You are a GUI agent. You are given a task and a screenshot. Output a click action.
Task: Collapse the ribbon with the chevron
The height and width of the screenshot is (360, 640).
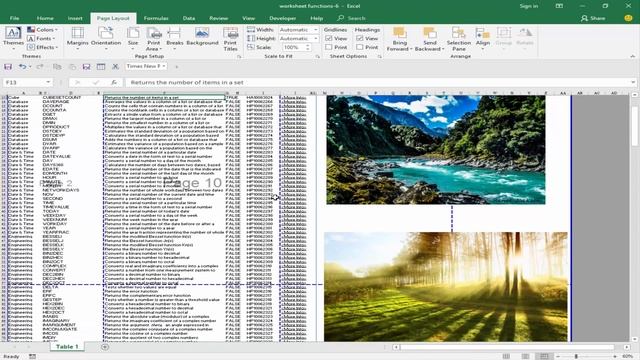pyautogui.click(x=633, y=57)
